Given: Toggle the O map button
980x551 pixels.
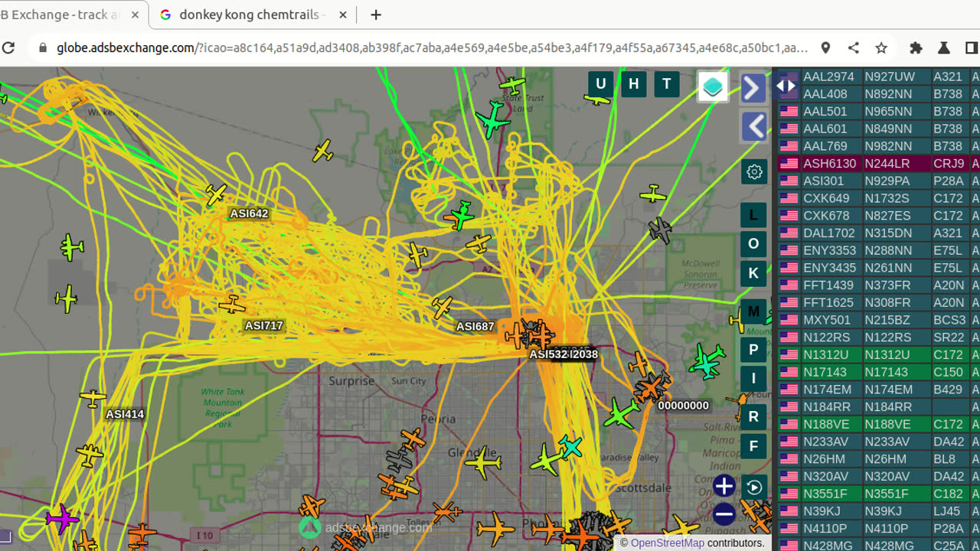Looking at the screenshot, I should pyautogui.click(x=753, y=243).
